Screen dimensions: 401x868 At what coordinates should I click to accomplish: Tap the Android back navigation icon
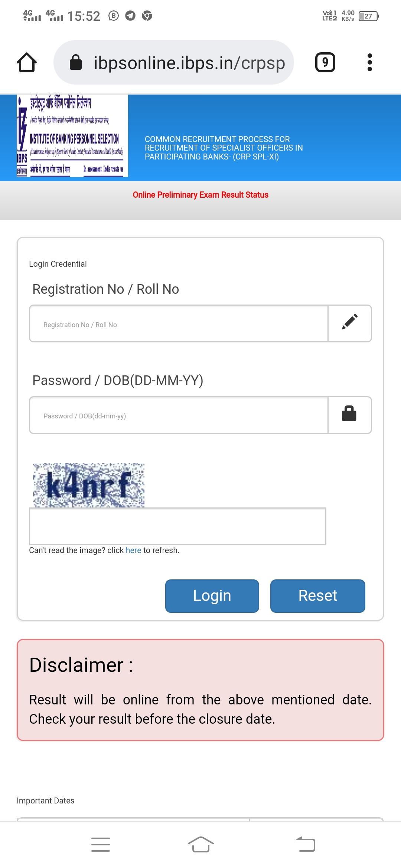coord(306,845)
